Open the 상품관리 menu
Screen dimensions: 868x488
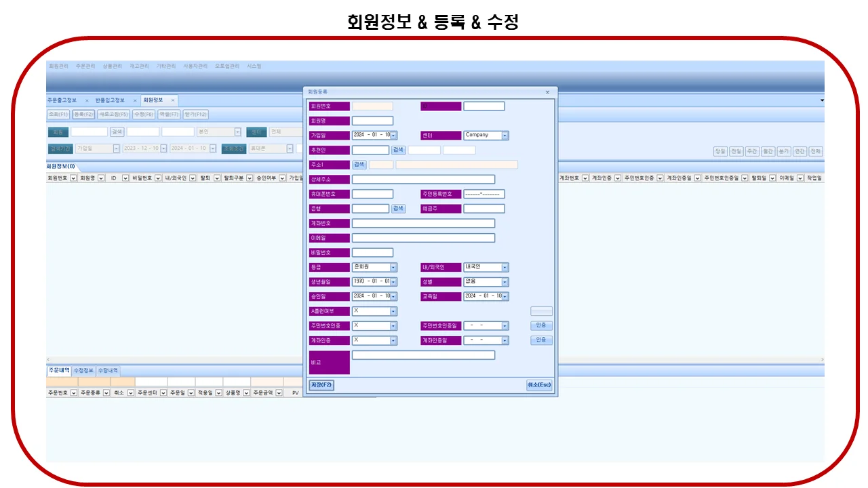pyautogui.click(x=113, y=66)
